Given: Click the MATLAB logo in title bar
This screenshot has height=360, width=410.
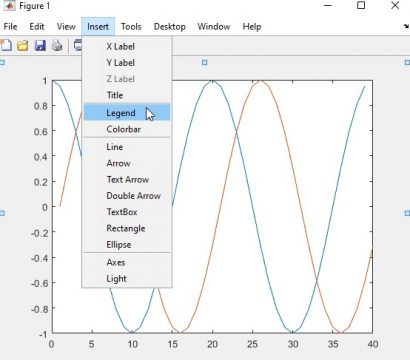Looking at the screenshot, I should 9,5.
